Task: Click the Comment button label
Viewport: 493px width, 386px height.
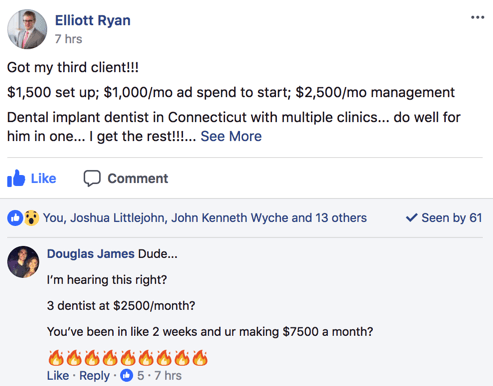Action: pyautogui.click(x=138, y=178)
